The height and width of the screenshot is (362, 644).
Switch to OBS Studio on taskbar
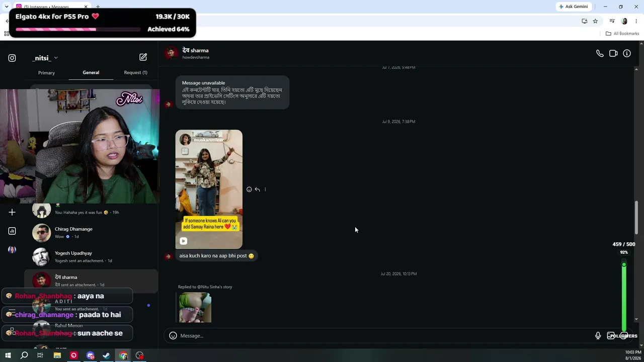click(x=139, y=355)
